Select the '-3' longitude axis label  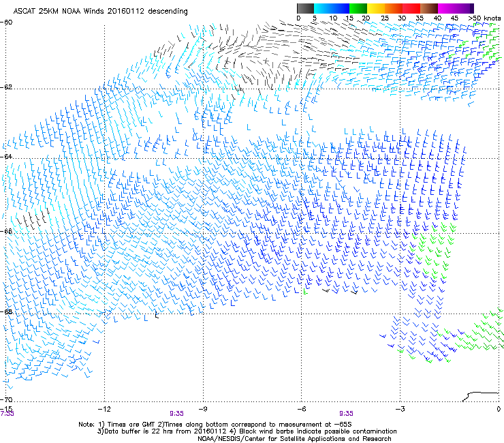[400, 409]
